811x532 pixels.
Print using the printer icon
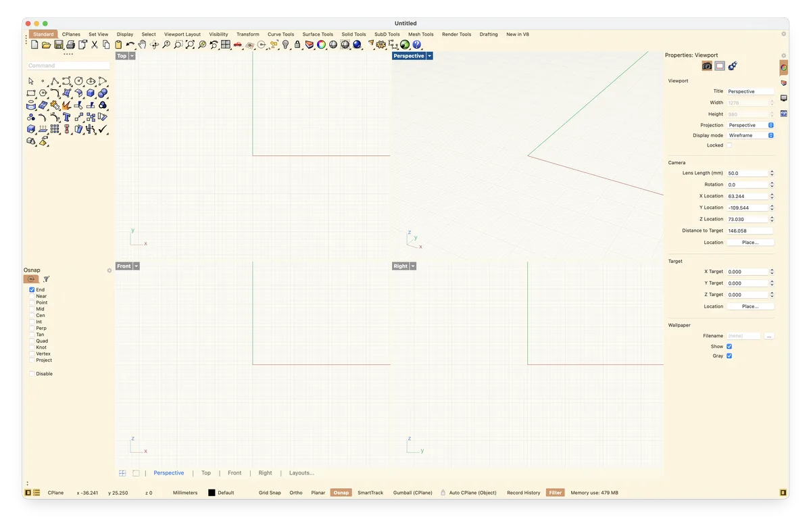[70, 45]
